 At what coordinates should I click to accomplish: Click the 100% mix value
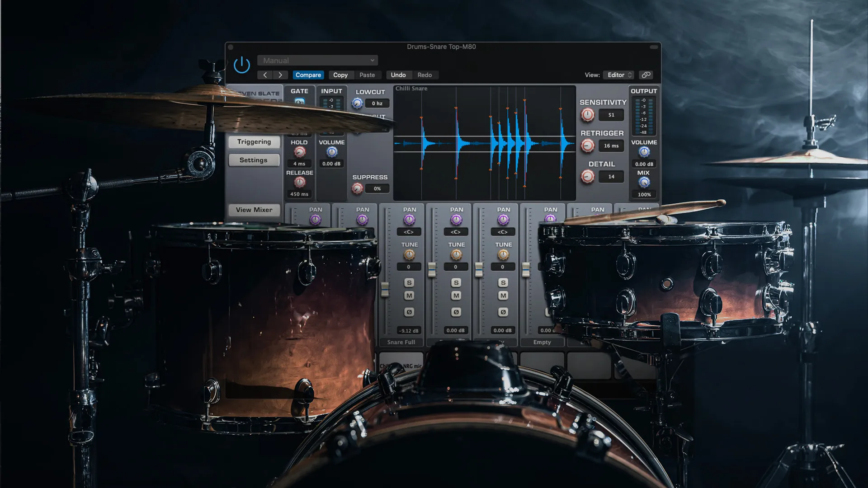coord(644,195)
